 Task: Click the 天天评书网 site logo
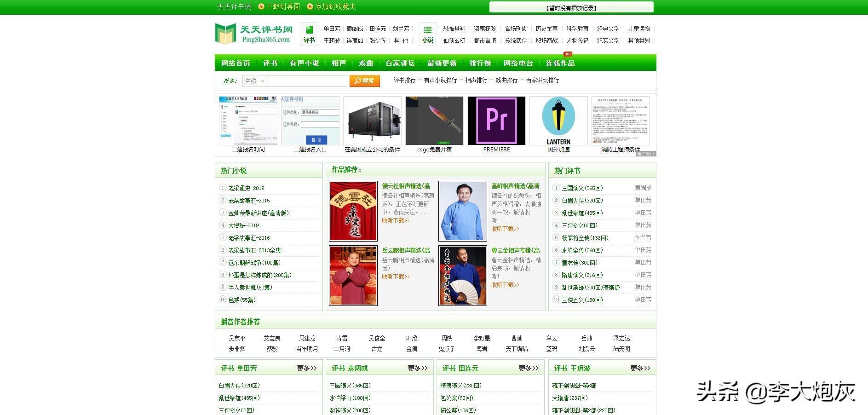coord(254,34)
